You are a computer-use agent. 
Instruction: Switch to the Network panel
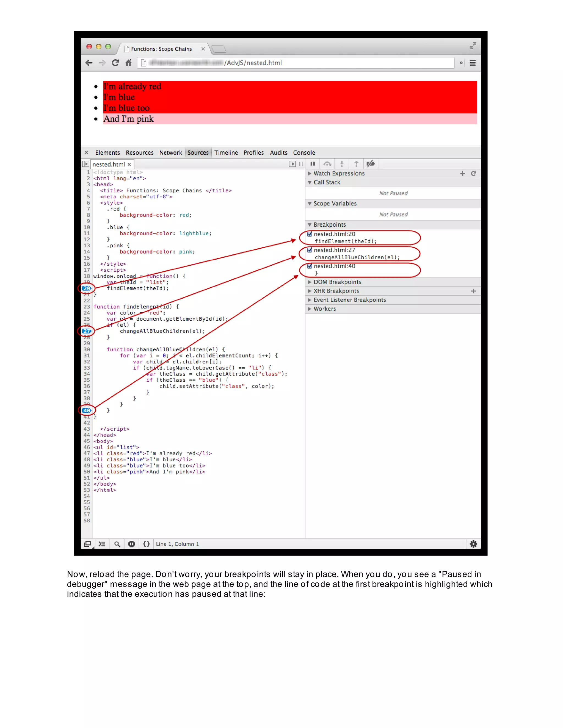coord(170,153)
